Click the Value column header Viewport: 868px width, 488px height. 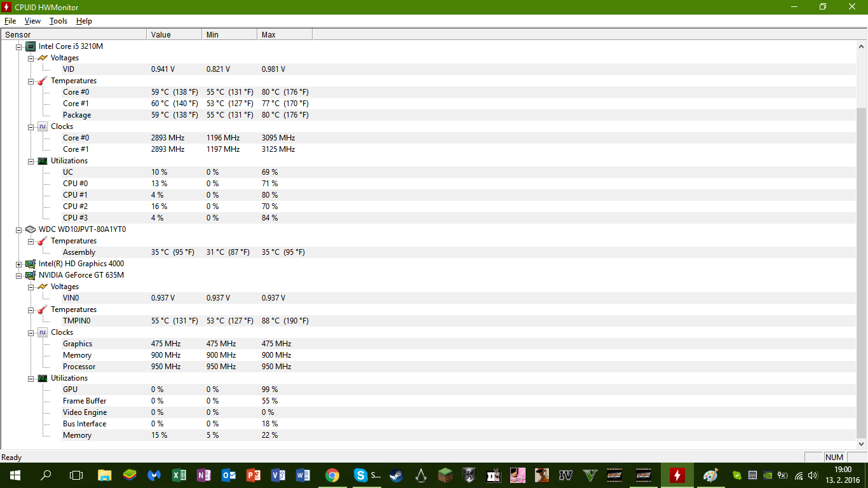point(174,35)
